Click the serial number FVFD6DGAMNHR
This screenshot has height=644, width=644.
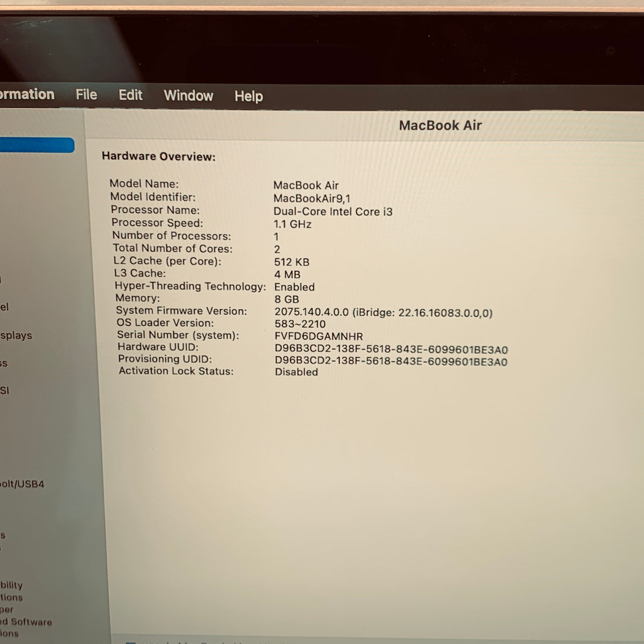click(x=319, y=336)
